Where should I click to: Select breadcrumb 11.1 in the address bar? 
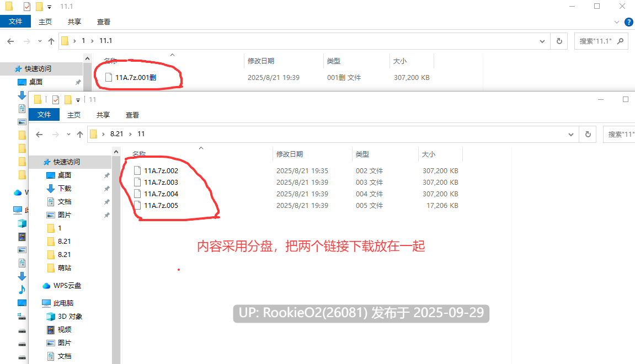click(x=106, y=41)
